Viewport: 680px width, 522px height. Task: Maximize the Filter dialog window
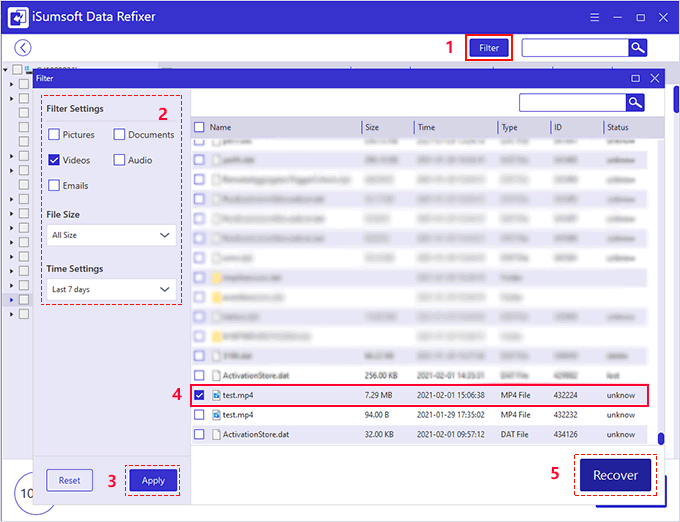point(635,78)
